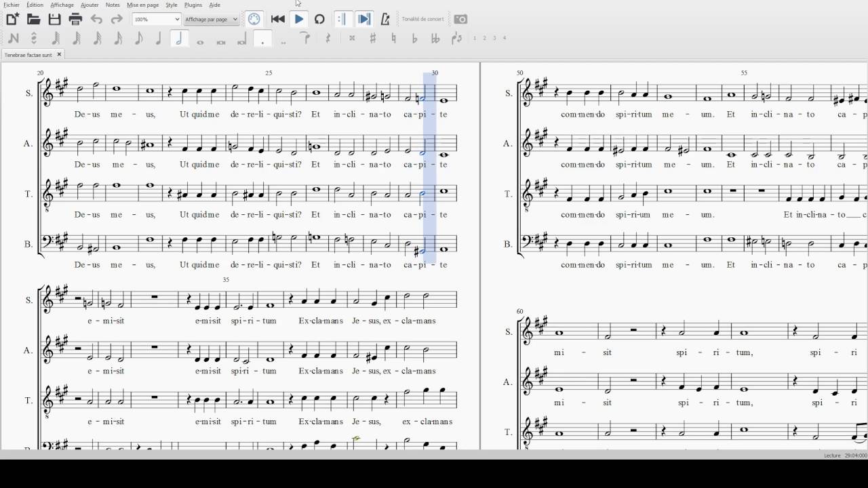868x488 pixels.
Task: Select voice 4
Action: (x=505, y=38)
